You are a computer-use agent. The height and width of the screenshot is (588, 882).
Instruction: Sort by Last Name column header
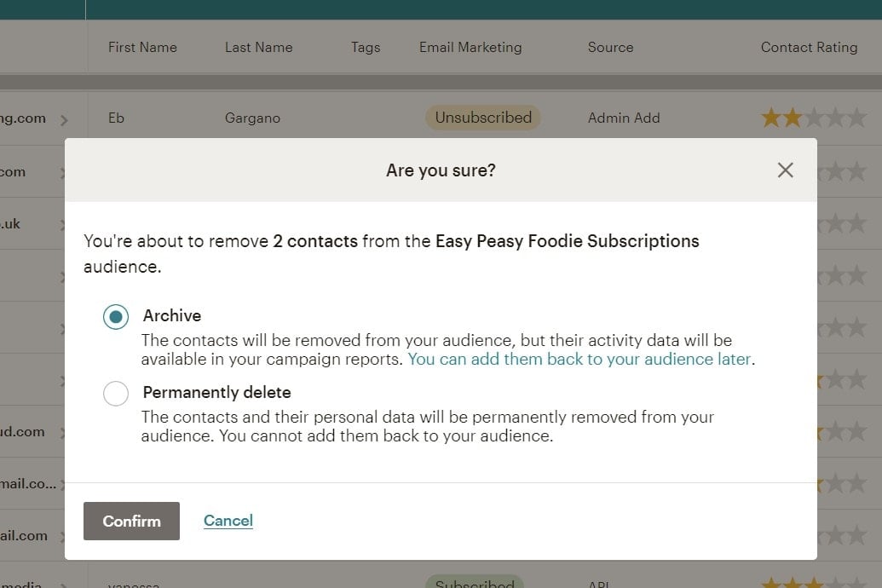[x=259, y=47]
